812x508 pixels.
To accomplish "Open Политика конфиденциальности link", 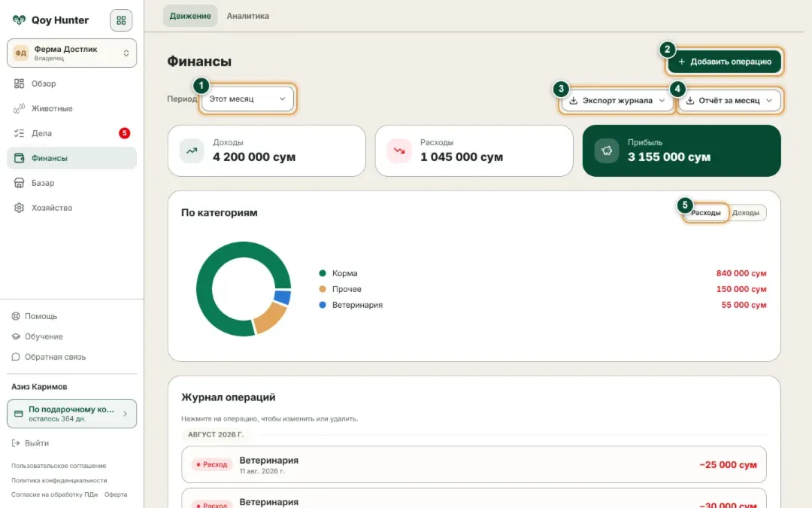I will click(59, 480).
